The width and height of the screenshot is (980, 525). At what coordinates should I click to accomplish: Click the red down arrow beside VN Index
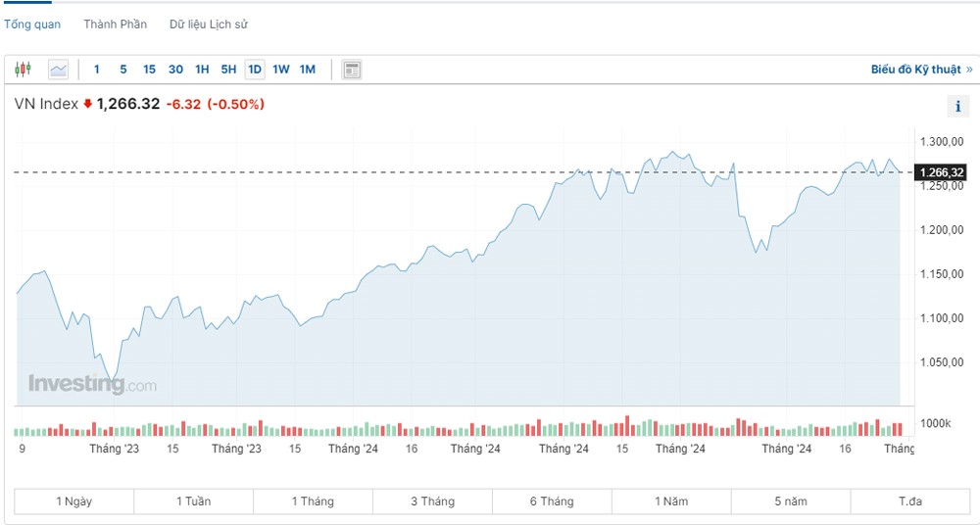click(87, 104)
